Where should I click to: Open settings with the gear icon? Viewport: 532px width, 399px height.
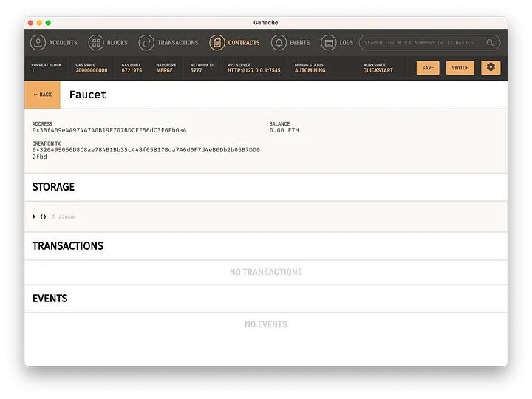point(491,67)
